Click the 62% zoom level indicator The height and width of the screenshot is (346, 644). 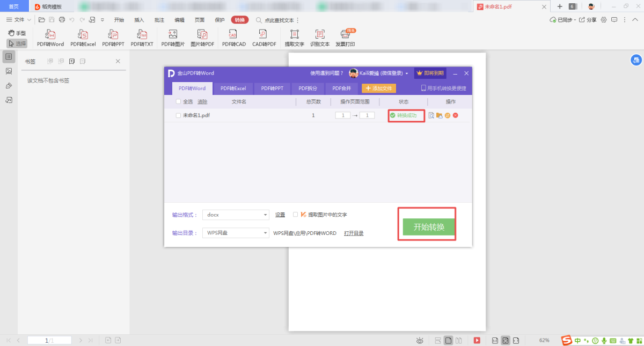pyautogui.click(x=544, y=341)
